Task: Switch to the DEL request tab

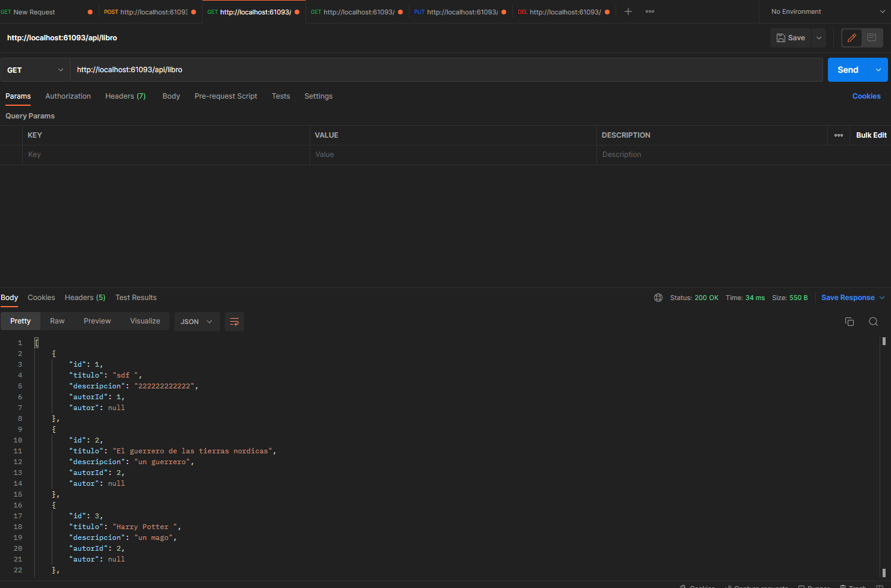Action: pyautogui.click(x=563, y=12)
